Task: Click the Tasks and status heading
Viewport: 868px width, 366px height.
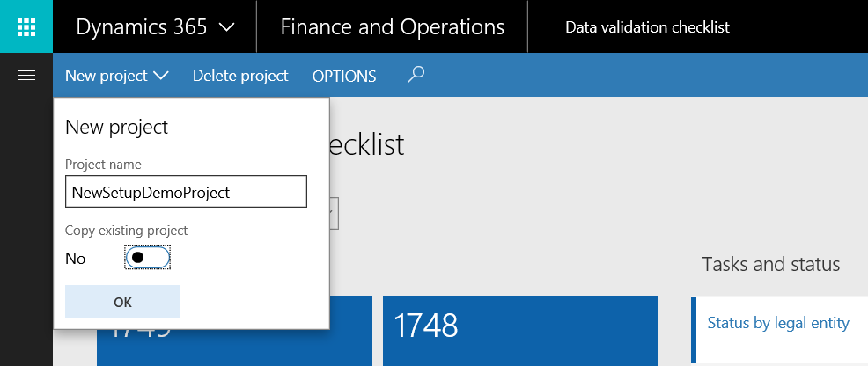Action: pos(771,264)
